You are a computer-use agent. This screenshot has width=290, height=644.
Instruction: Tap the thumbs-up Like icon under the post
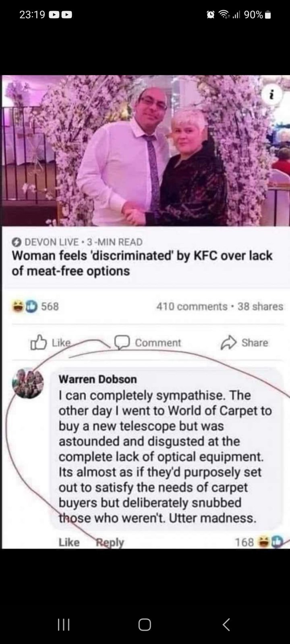(38, 343)
